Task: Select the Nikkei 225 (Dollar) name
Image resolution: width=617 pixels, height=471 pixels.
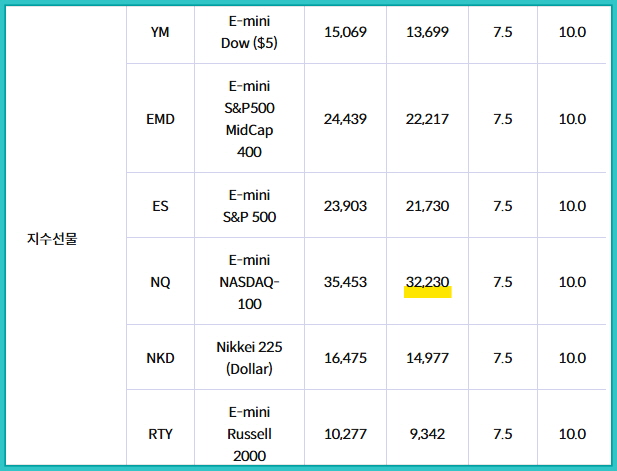Action: (249, 358)
